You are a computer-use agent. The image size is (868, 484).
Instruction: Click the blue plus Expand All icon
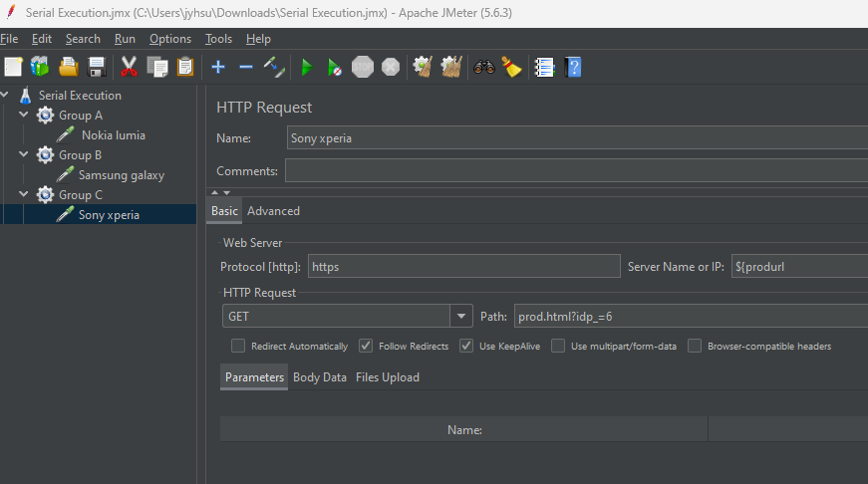click(x=218, y=67)
